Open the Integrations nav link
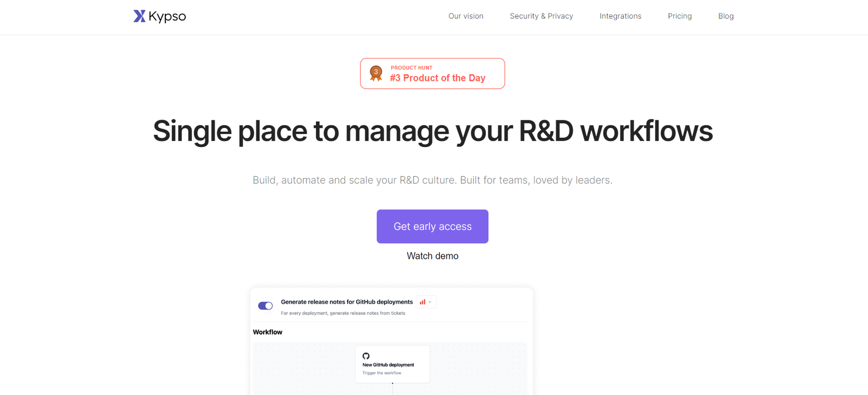Viewport: 868px width, 395px height. (620, 16)
